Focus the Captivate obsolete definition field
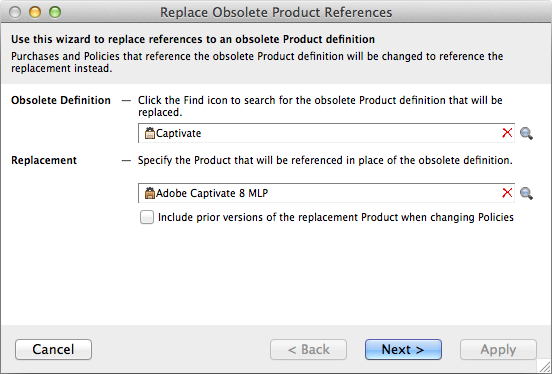552x374 pixels. pyautogui.click(x=326, y=133)
